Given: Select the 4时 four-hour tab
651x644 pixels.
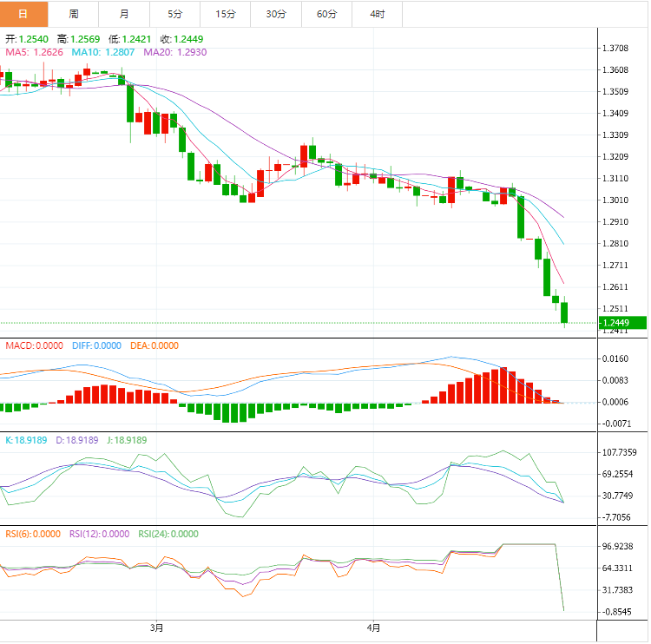Looking at the screenshot, I should pos(378,14).
